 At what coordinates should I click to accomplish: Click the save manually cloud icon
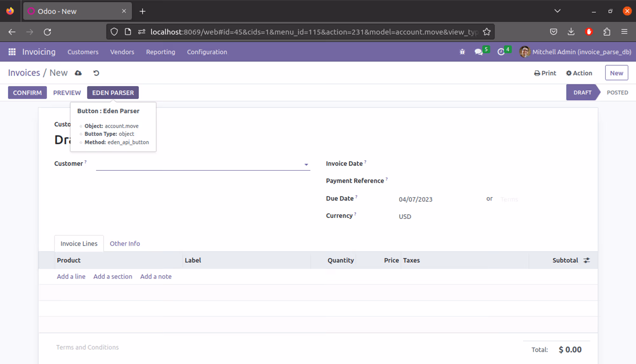pos(78,73)
